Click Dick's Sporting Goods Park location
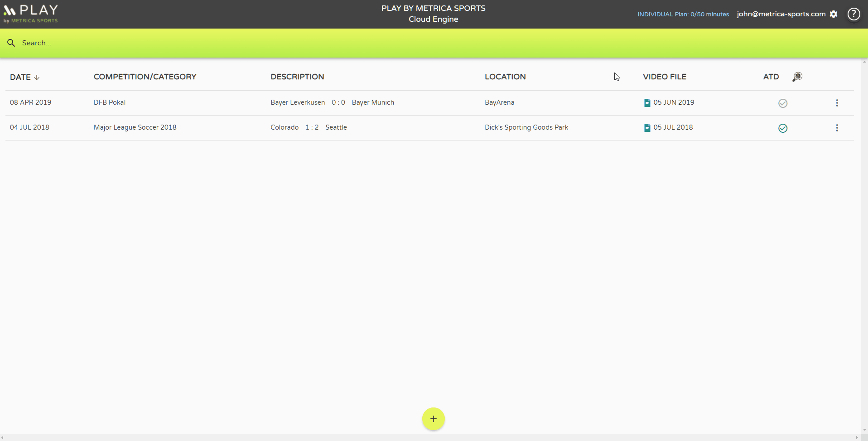Image resolution: width=868 pixels, height=441 pixels. (526, 127)
